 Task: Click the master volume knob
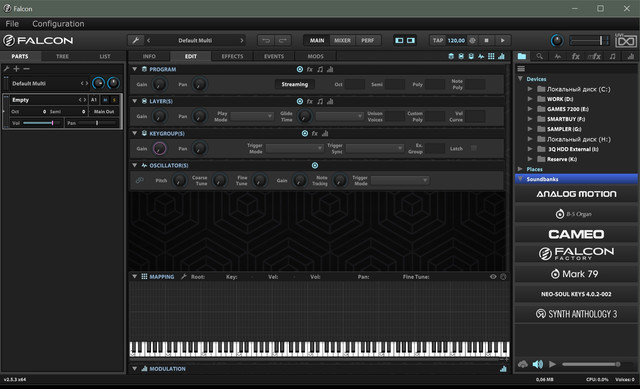[557, 40]
